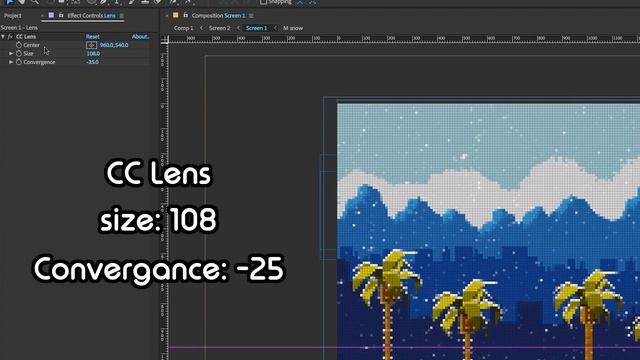Click the purple layer label icon

click(x=51, y=15)
